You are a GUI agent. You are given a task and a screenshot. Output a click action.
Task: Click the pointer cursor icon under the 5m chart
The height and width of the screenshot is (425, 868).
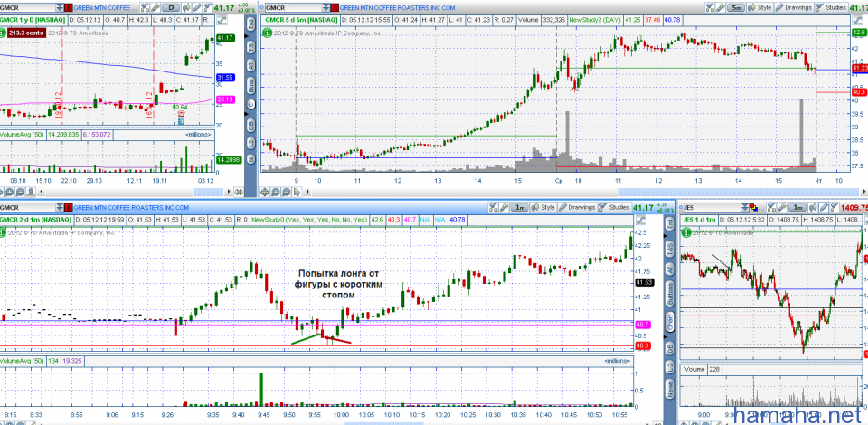click(x=297, y=192)
